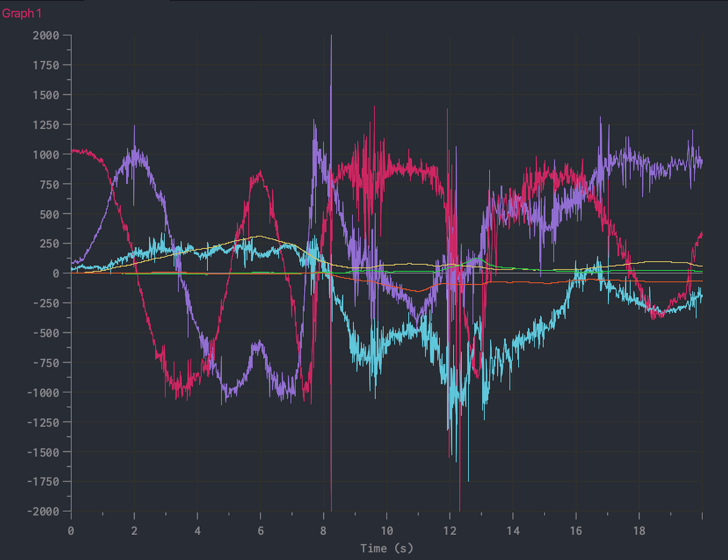Click the 12 second time axis label
The width and height of the screenshot is (728, 560).
[x=450, y=531]
